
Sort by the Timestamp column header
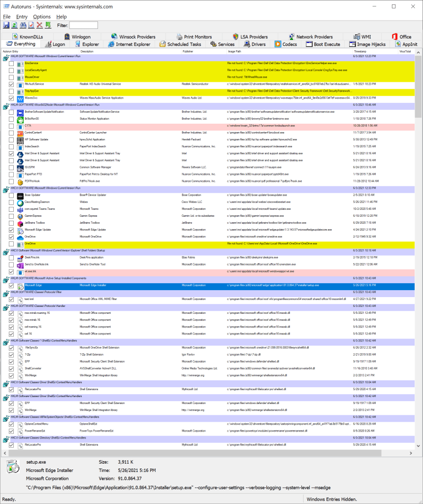360,51
